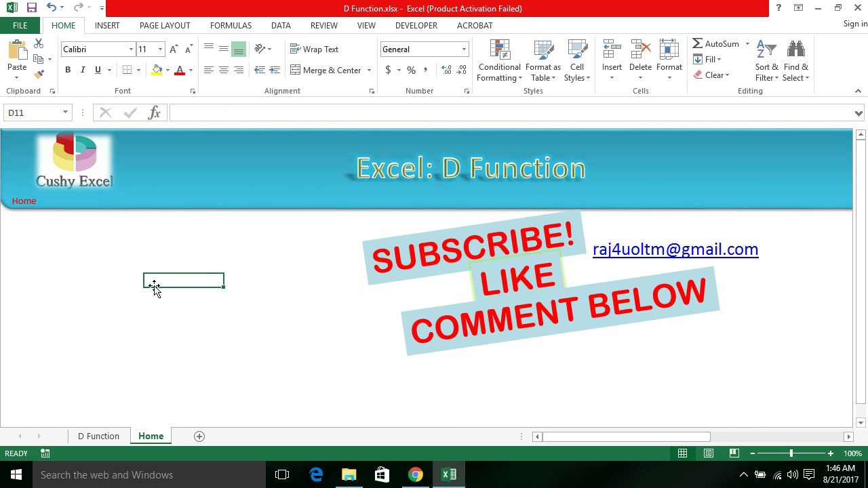
Task: Open Microsoft Edge from the taskbar
Action: tap(316, 474)
